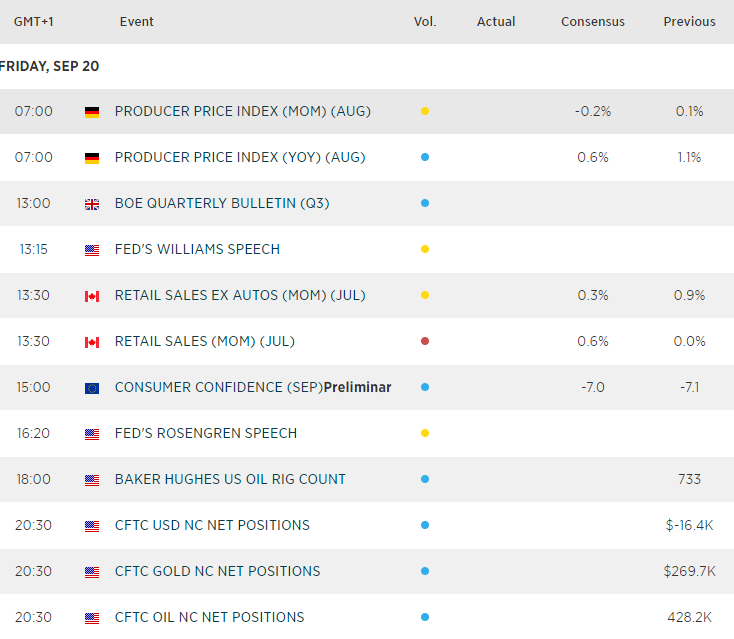The width and height of the screenshot is (734, 639).
Task: Click the US flag beside Baker Hughes Oil Rig Count
Action: coord(92,480)
